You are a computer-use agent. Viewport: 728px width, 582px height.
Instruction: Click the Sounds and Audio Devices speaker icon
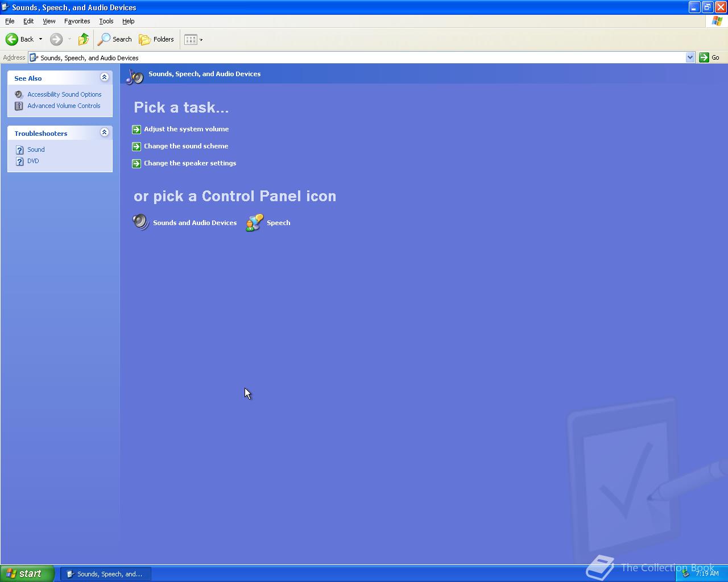point(141,222)
